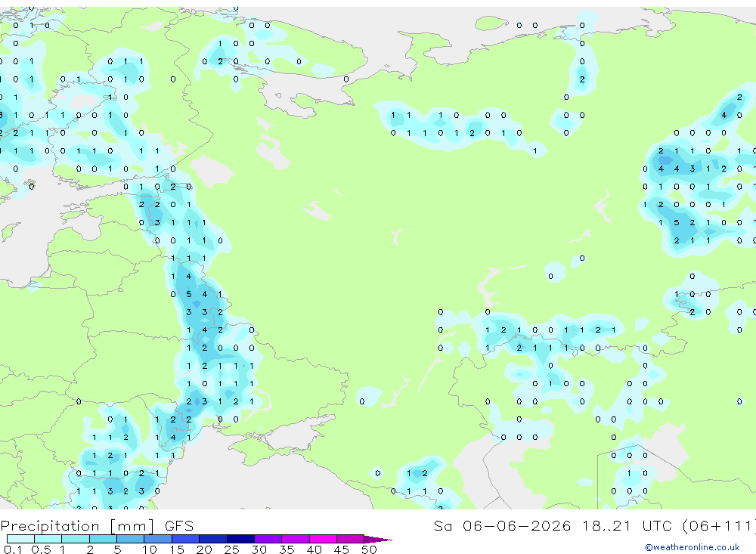Click the '(06+111)' forecast offset label
The width and height of the screenshot is (756, 554).
[720, 526]
